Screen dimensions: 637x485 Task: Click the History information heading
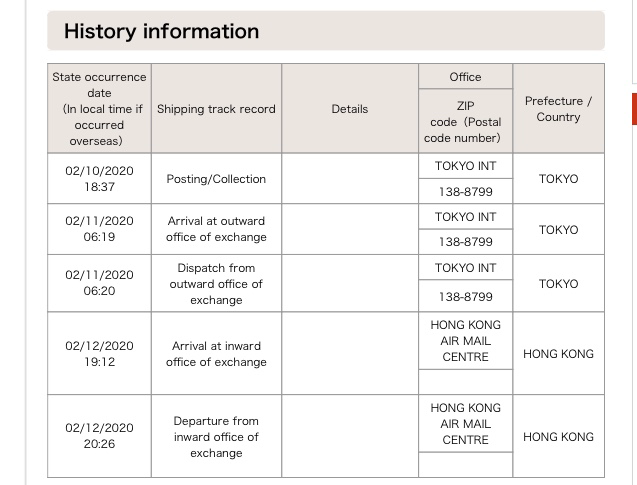click(161, 31)
